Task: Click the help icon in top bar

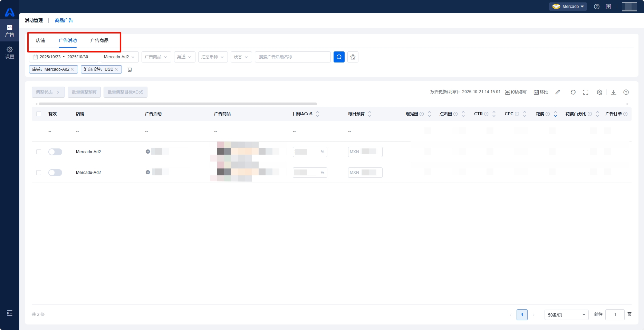Action: coord(596,7)
